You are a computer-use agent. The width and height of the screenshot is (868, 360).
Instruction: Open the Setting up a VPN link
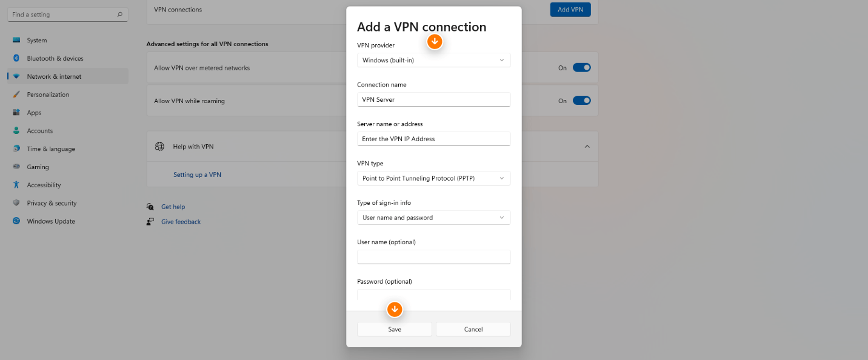click(x=197, y=175)
